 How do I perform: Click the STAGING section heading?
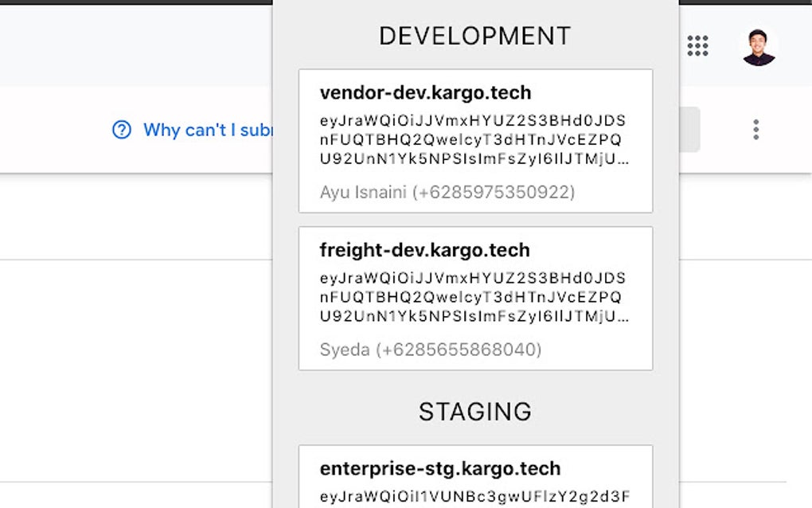click(x=475, y=412)
